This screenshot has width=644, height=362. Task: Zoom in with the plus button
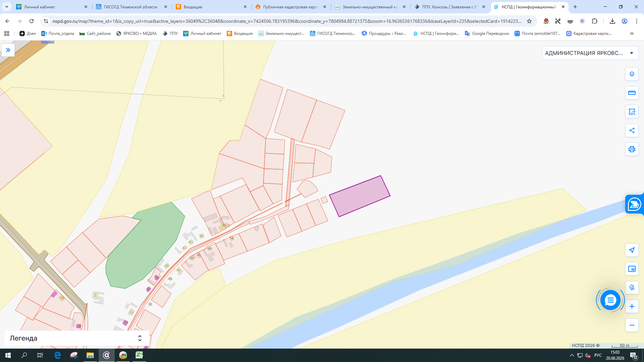point(632,306)
